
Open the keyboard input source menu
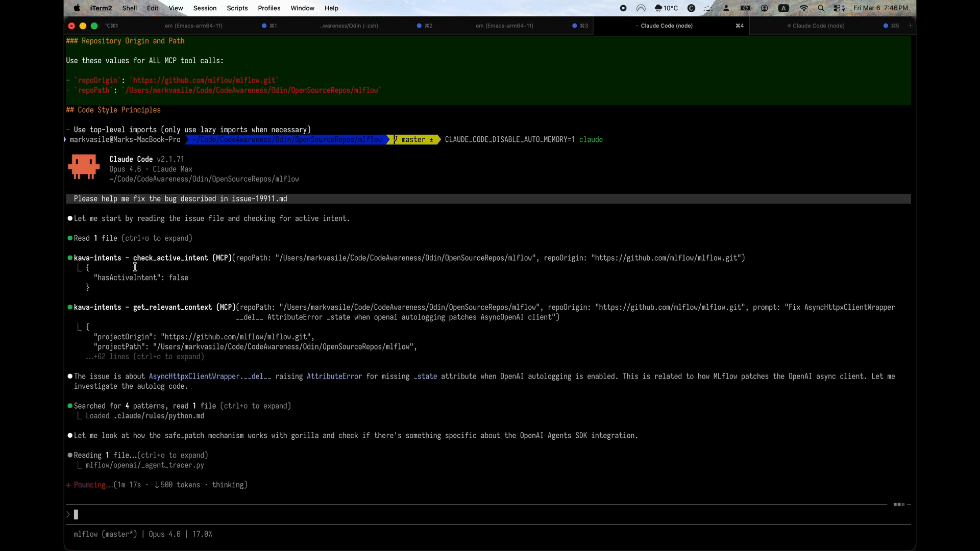784,8
